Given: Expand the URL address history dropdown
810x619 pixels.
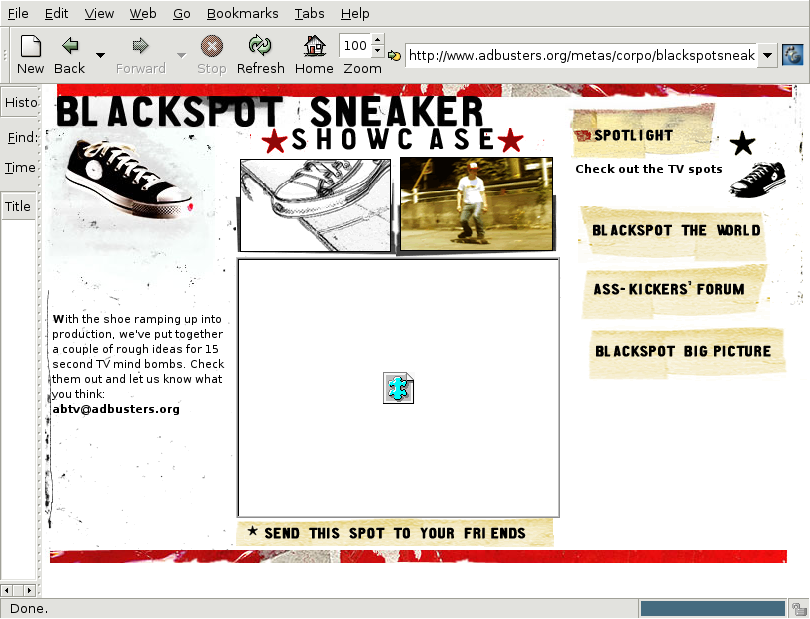Looking at the screenshot, I should point(767,55).
